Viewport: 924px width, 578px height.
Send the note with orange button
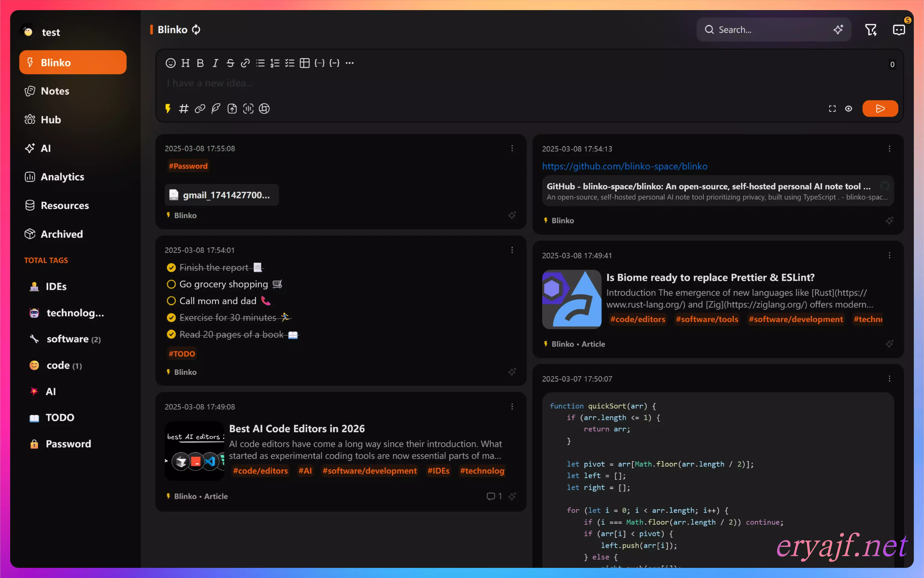(x=880, y=109)
